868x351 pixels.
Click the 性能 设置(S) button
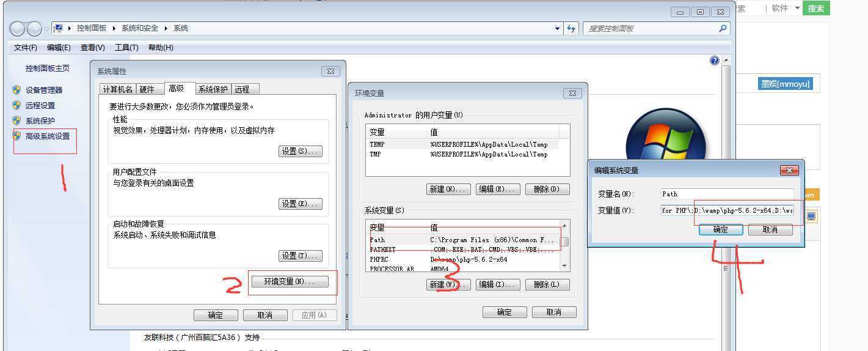coord(300,151)
